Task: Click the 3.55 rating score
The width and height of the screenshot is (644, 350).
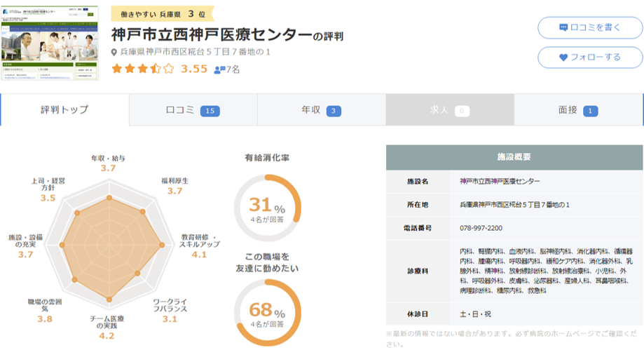Action: point(194,69)
